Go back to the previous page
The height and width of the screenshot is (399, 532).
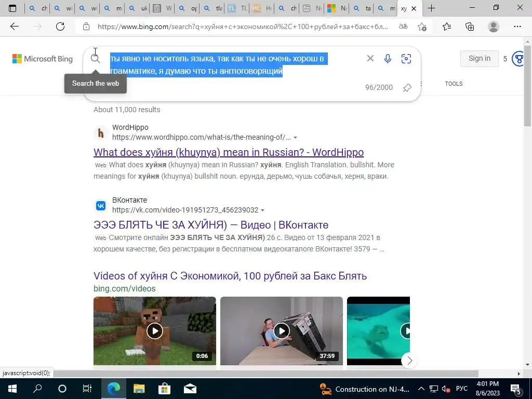click(x=14, y=26)
